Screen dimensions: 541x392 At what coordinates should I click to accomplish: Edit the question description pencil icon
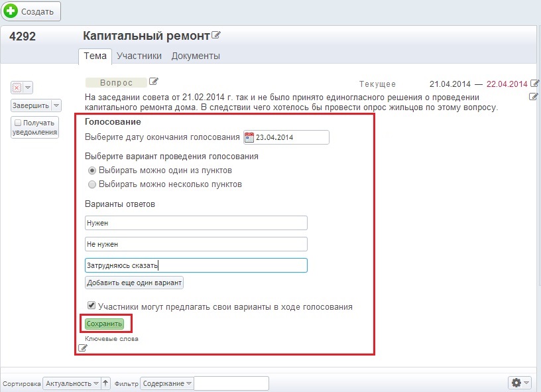click(534, 97)
